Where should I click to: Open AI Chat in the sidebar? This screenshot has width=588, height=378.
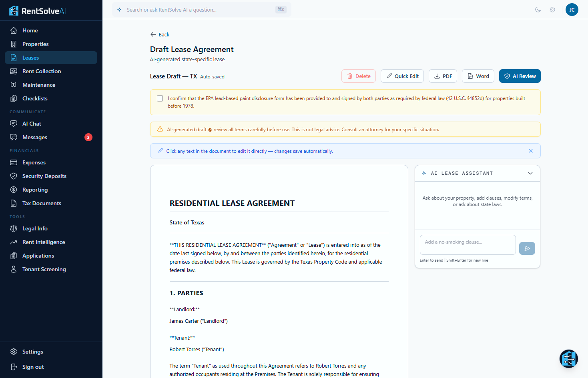[31, 123]
